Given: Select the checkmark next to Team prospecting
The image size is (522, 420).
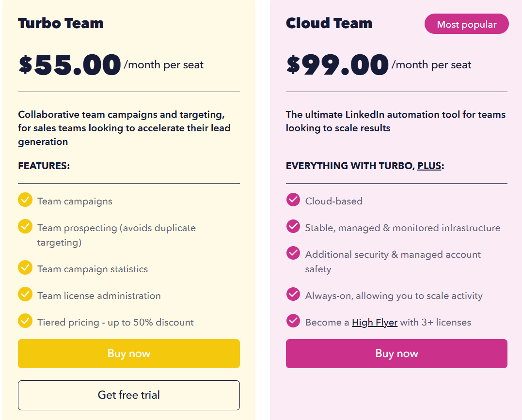Looking at the screenshot, I should (x=25, y=227).
